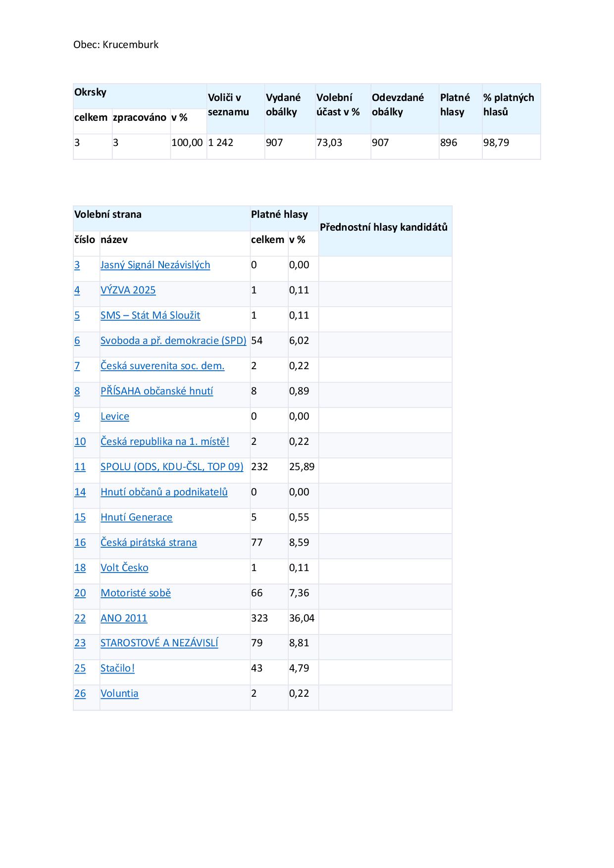Open SPOLU (ODS, KDU-ČSL, TOP 09) link
Viewport: 614px width, 868px height.
click(172, 467)
